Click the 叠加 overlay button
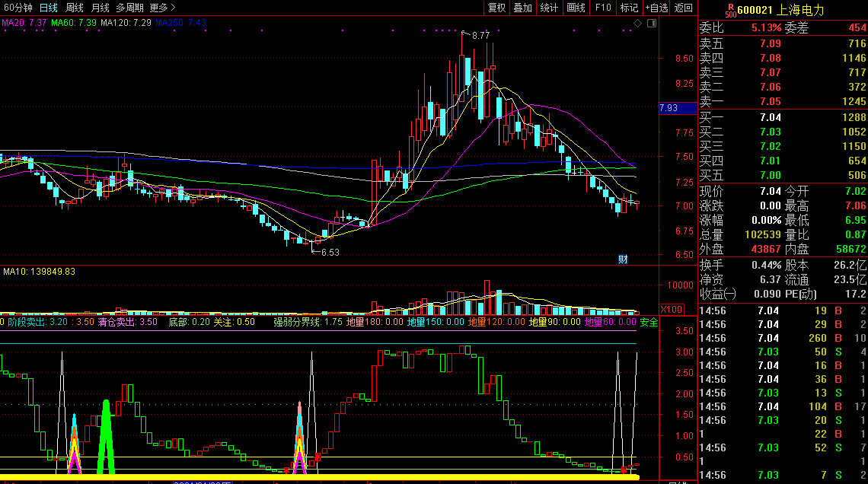Screen dimensions: 868x484 (522, 8)
